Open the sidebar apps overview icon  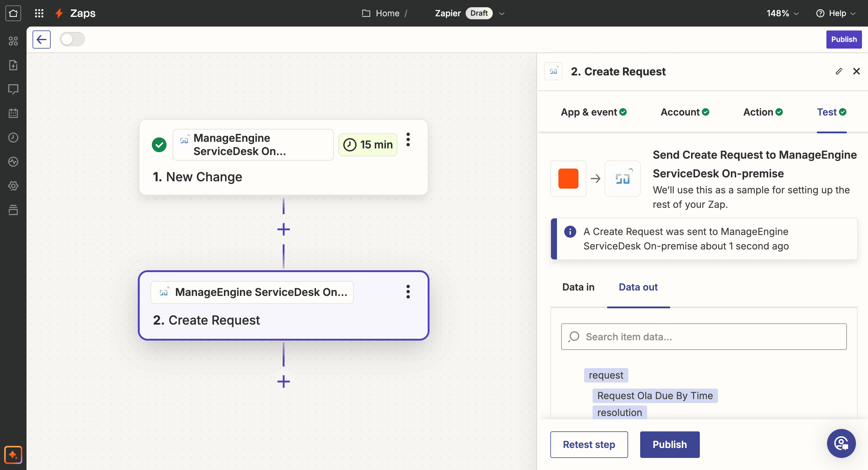13,41
